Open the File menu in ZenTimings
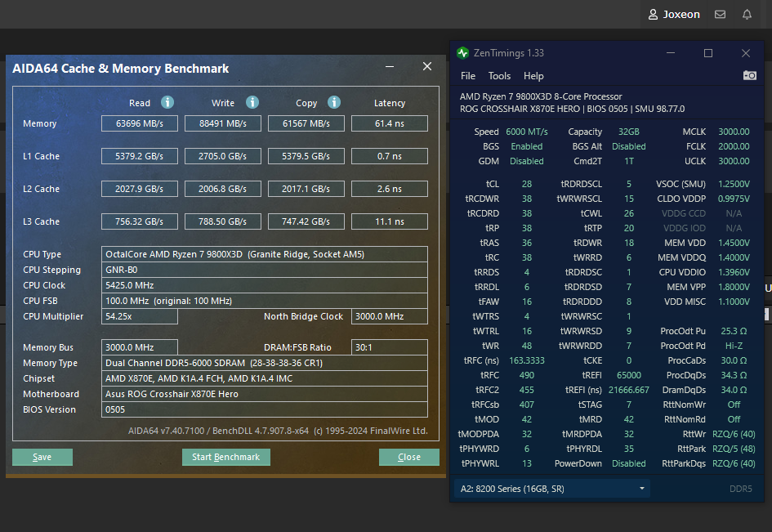 pos(468,76)
